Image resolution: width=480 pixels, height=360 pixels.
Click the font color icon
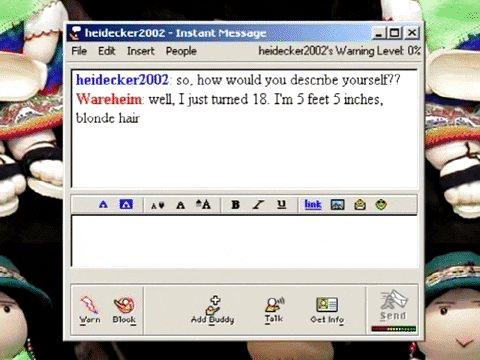tap(103, 204)
